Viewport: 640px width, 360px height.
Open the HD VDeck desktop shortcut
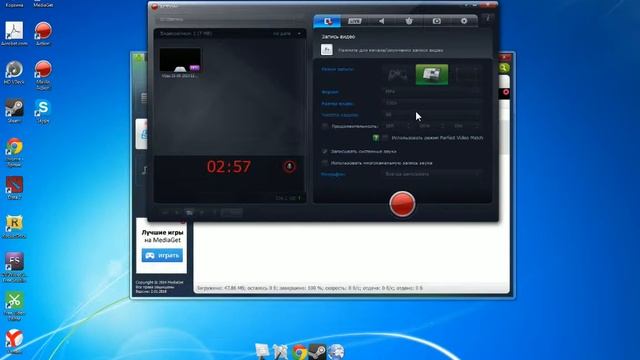[x=14, y=73]
